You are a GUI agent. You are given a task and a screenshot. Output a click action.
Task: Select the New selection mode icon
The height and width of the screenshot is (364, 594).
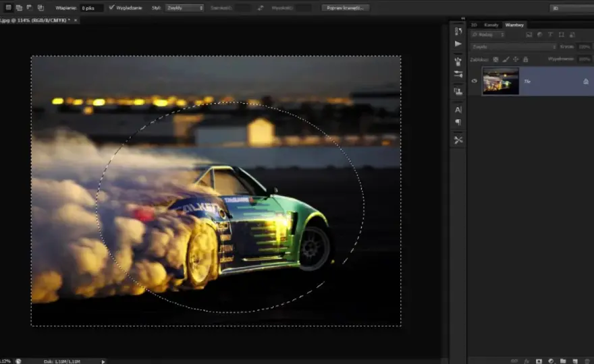[x=8, y=7]
